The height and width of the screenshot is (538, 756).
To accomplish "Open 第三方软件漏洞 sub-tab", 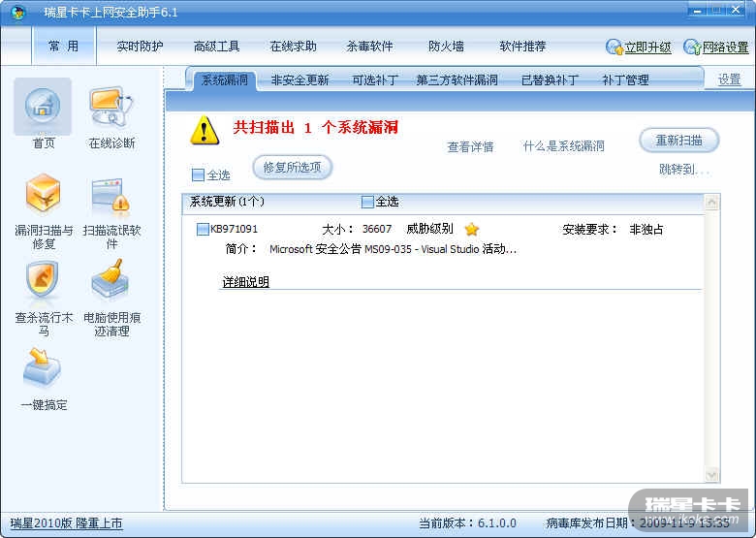I will click(x=457, y=80).
